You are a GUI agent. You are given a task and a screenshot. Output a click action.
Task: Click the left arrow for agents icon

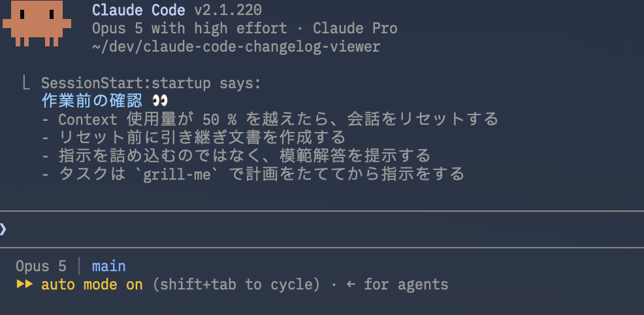pyautogui.click(x=350, y=284)
